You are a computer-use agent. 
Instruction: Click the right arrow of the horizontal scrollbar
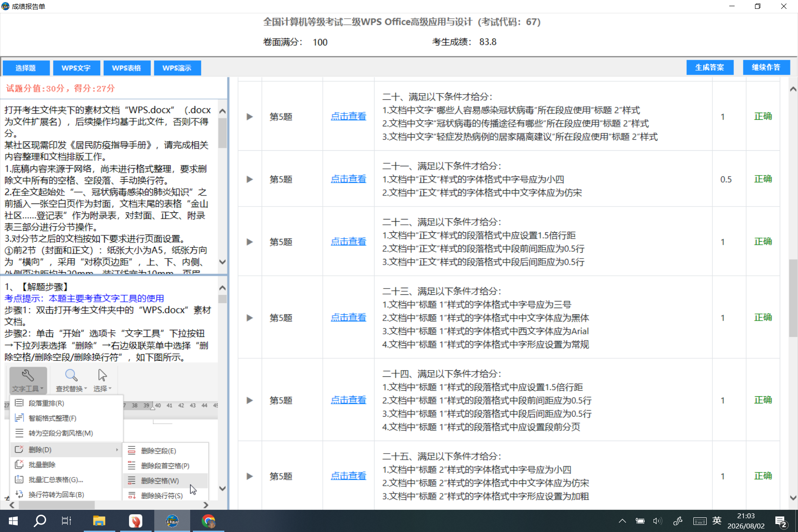[x=206, y=505]
